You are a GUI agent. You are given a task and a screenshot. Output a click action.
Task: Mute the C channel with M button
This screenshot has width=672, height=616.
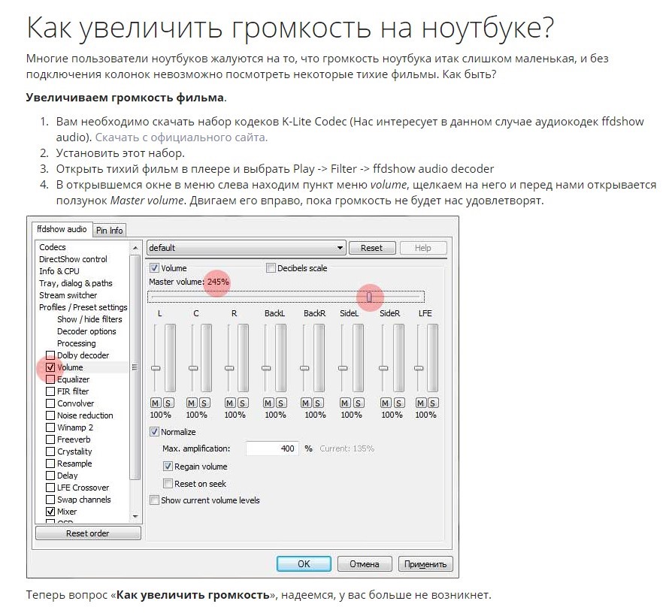[191, 403]
